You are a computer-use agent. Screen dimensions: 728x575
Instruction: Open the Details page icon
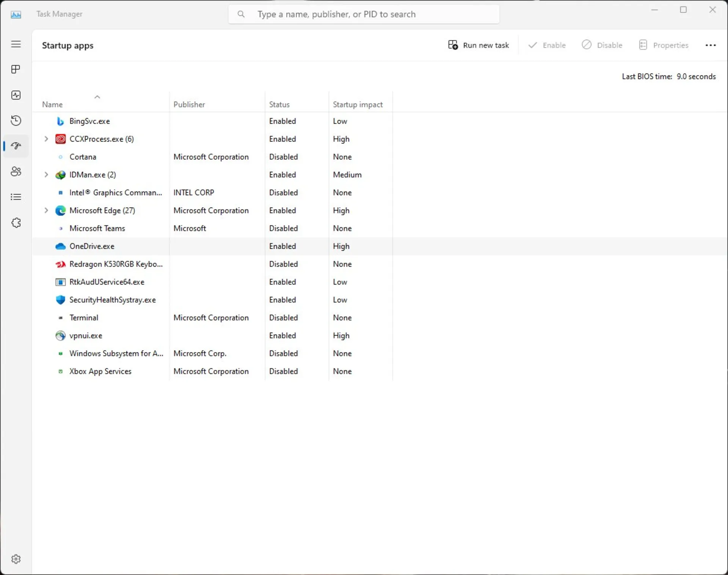[16, 197]
